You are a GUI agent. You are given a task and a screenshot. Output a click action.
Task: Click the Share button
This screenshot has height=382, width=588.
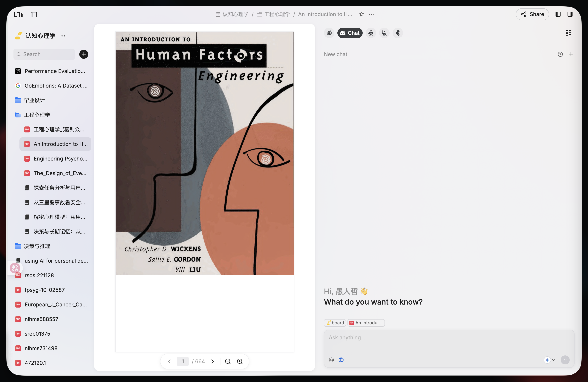tap(532, 14)
